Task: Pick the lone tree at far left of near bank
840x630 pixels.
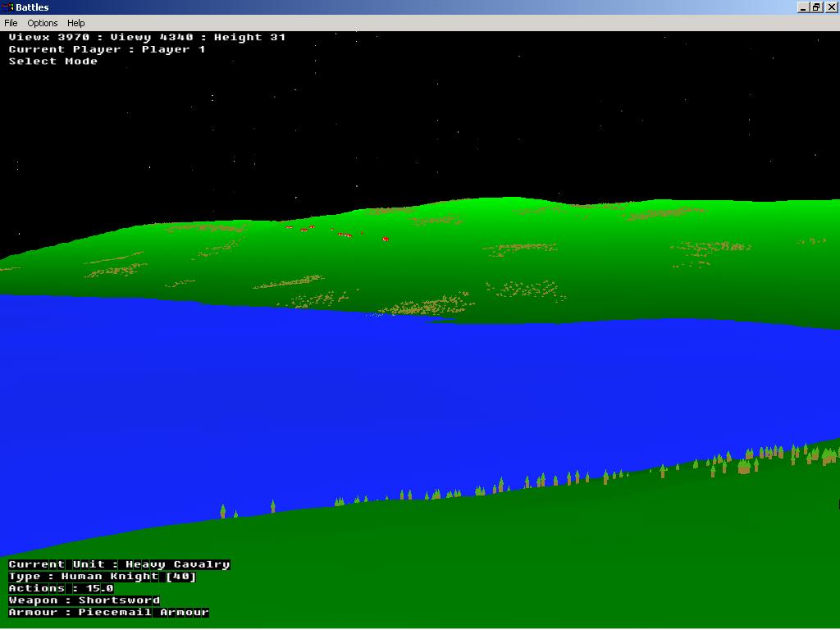Action: pos(222,512)
